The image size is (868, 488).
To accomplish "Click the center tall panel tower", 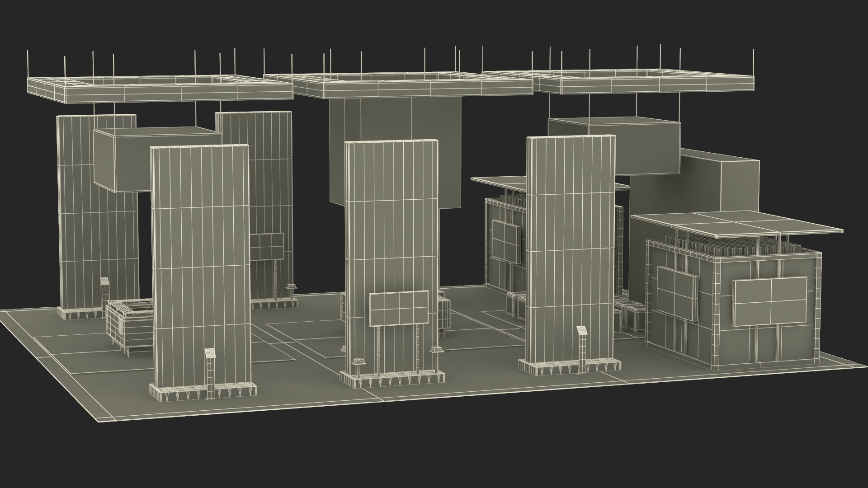I will click(x=392, y=217).
